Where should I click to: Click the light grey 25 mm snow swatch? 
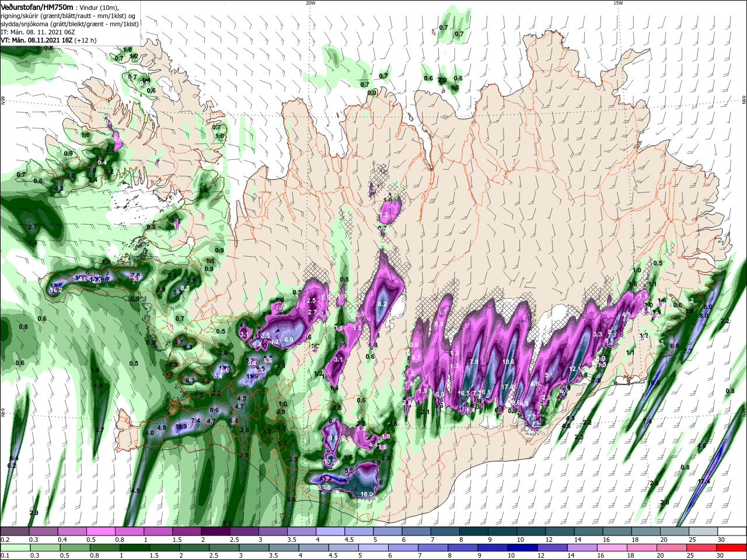[703, 531]
